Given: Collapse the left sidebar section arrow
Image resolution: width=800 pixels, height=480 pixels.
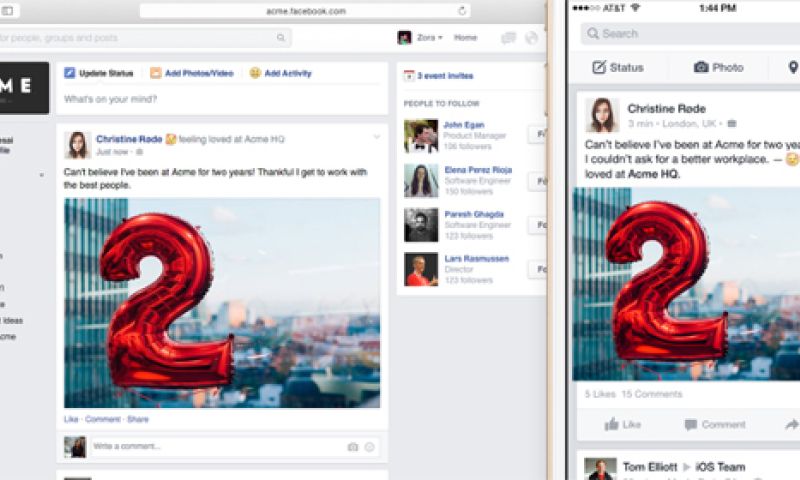Looking at the screenshot, I should (x=41, y=175).
